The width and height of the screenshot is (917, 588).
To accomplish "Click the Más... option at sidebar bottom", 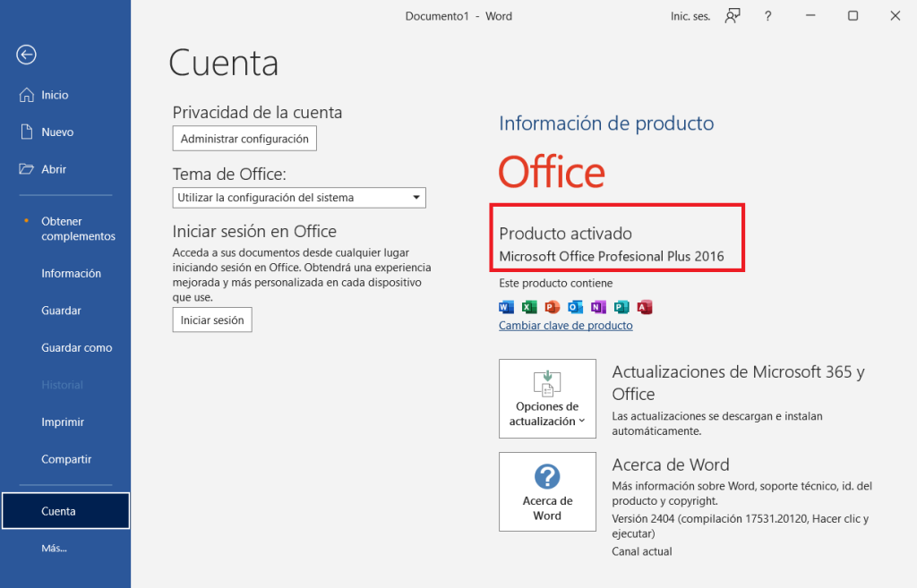I will click(x=55, y=547).
